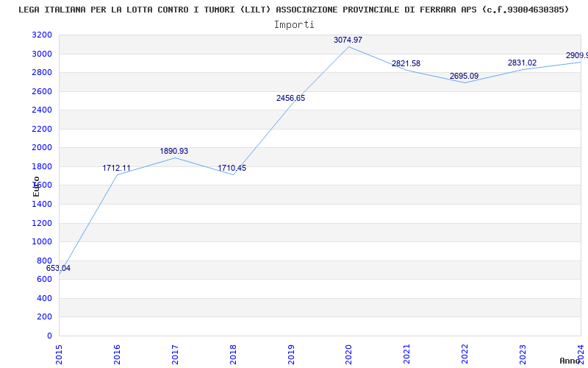Click the y-axis value 0
This screenshot has height=368, width=588.
[49, 336]
